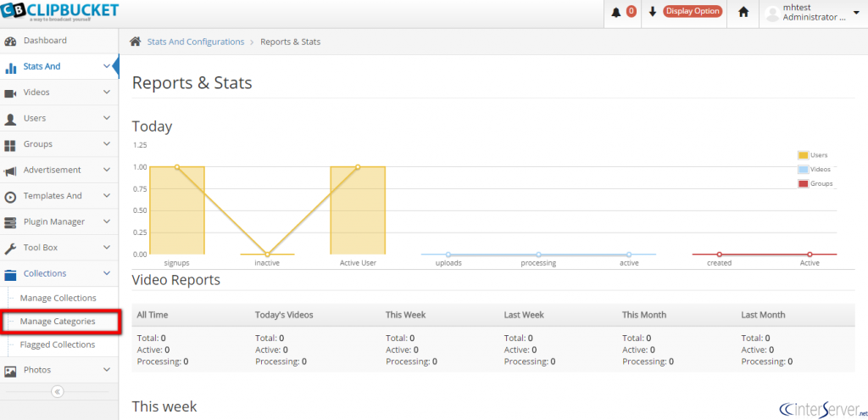868x420 pixels.
Task: Select the Photos menu label
Action: [x=37, y=370]
